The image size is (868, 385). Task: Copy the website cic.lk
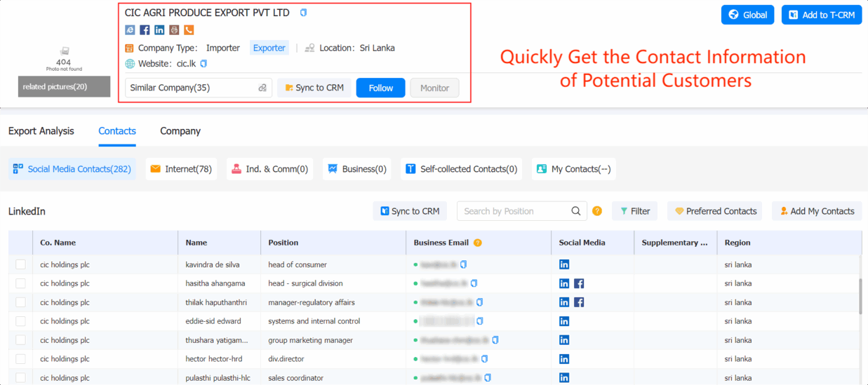tap(203, 64)
